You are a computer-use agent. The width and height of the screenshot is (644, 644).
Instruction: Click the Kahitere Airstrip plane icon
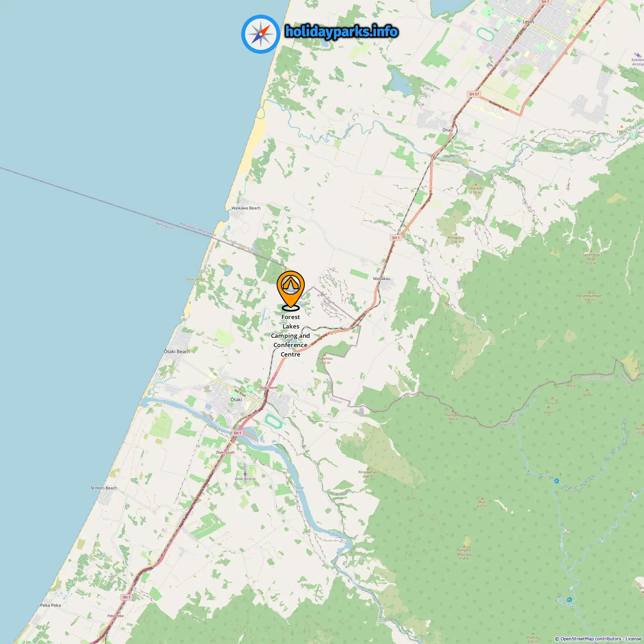pos(639,55)
